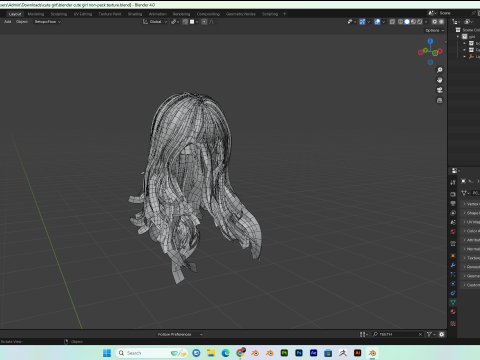Viewport: 480px width, 360px height.
Task: Click the viewport zoom magnifier icon
Action: pyautogui.click(x=440, y=70)
